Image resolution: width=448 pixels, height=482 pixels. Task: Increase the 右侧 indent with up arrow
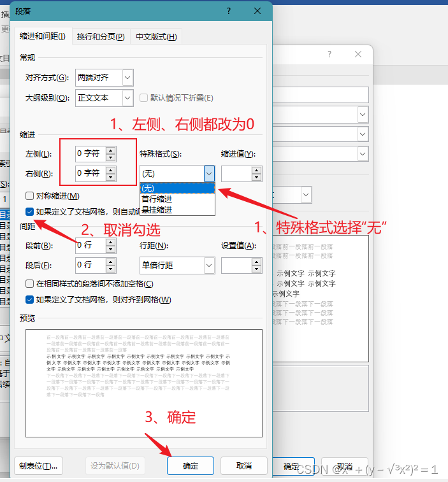(x=111, y=169)
